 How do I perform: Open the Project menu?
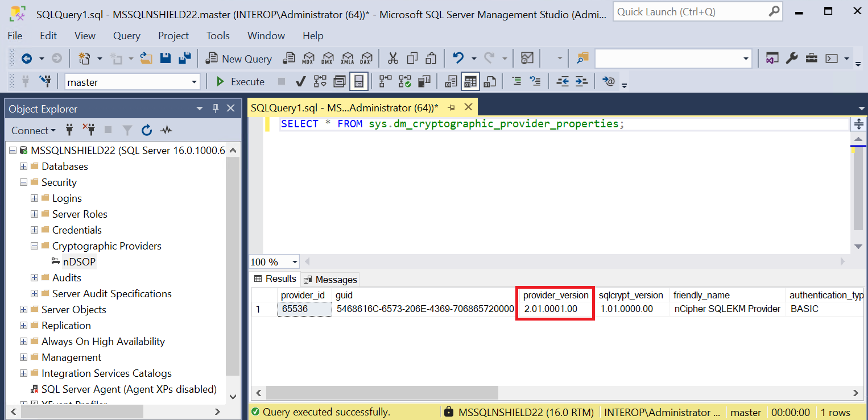click(x=173, y=35)
